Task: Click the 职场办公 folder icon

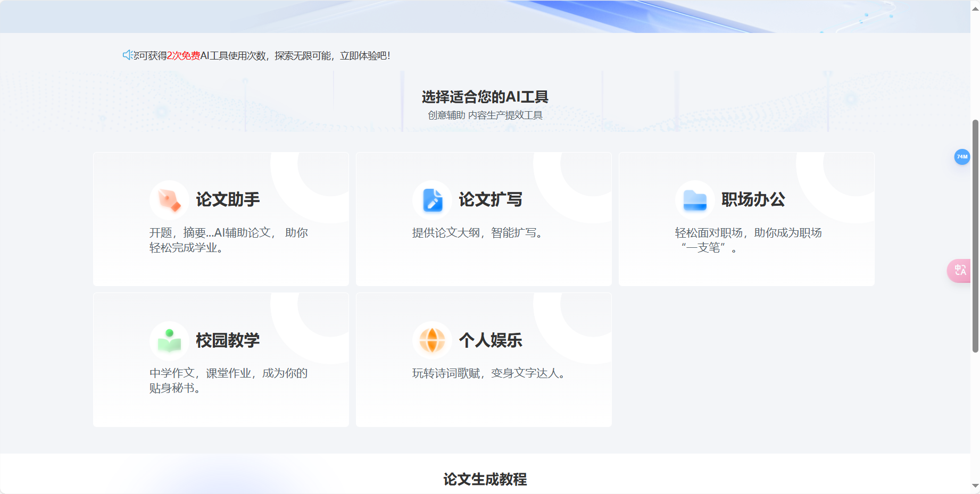Action: [x=695, y=200]
